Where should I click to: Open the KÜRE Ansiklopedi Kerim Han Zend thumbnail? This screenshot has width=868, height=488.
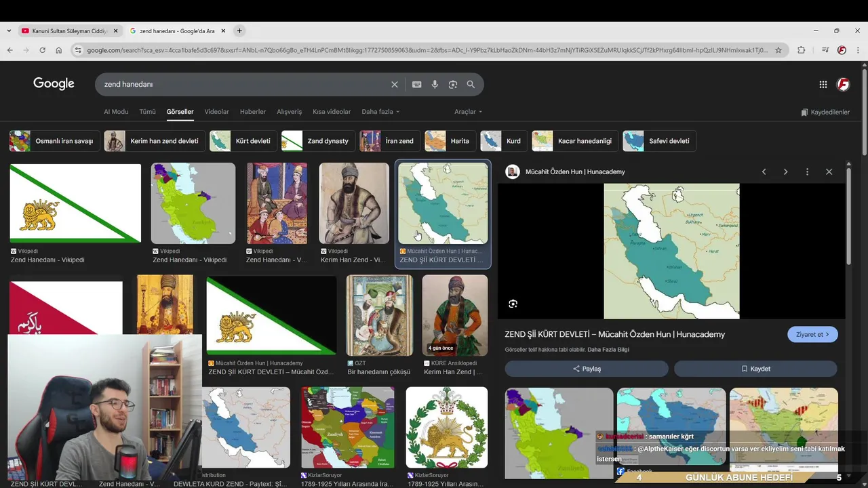(x=454, y=315)
